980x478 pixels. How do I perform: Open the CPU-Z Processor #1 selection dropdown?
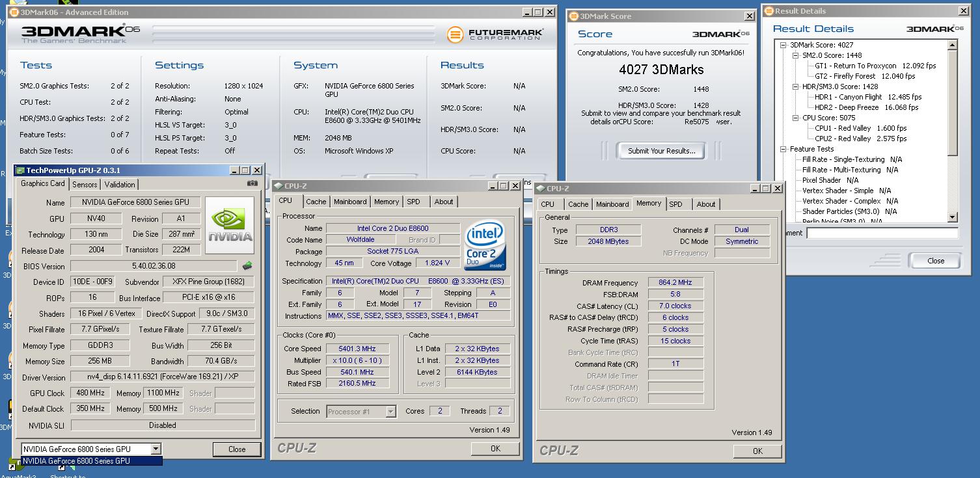(390, 412)
